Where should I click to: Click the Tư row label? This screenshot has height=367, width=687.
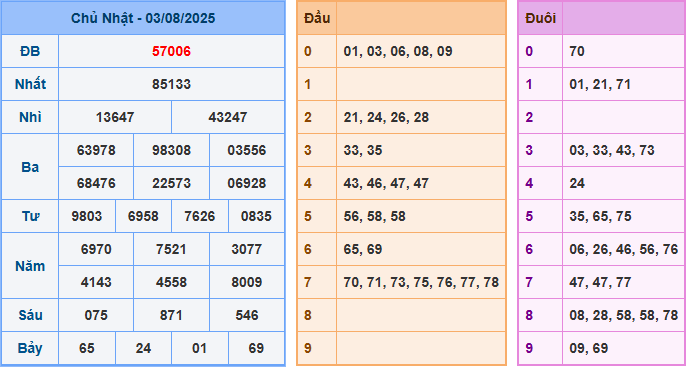coord(30,216)
